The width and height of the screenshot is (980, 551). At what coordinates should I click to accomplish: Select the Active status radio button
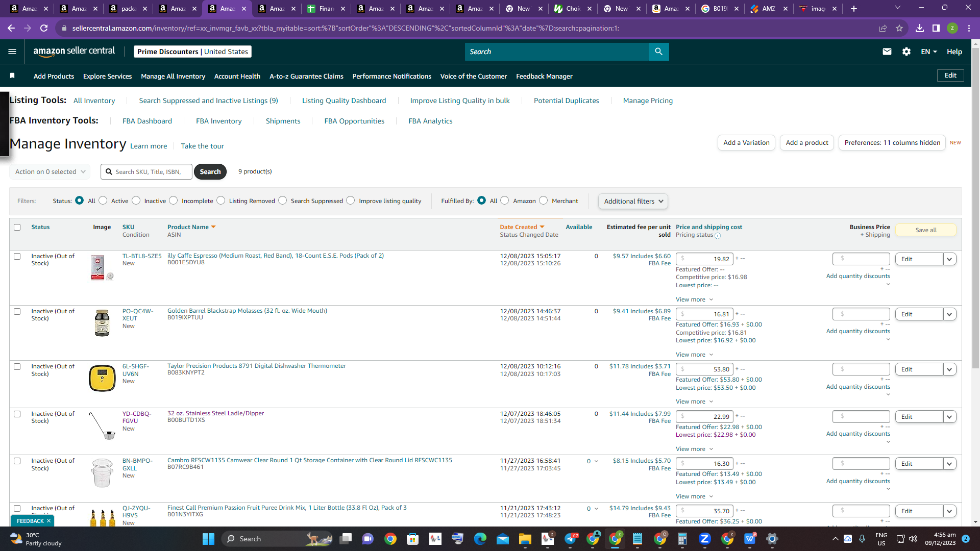click(x=103, y=201)
